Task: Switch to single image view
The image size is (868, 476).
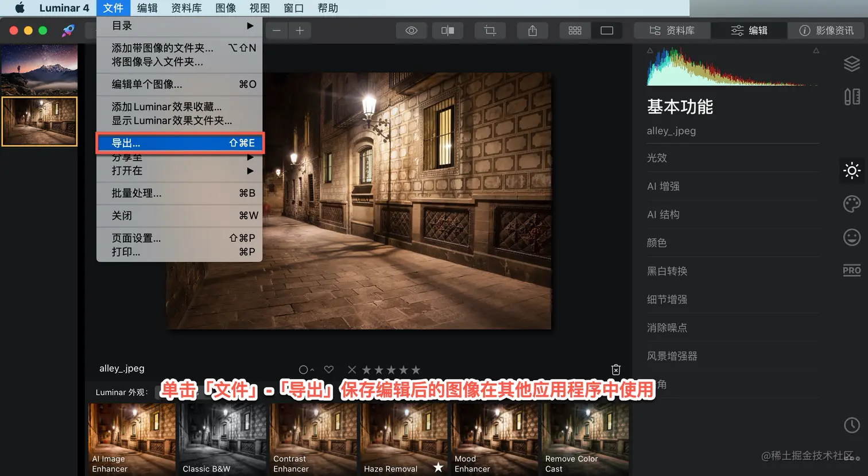Action: pyautogui.click(x=607, y=30)
